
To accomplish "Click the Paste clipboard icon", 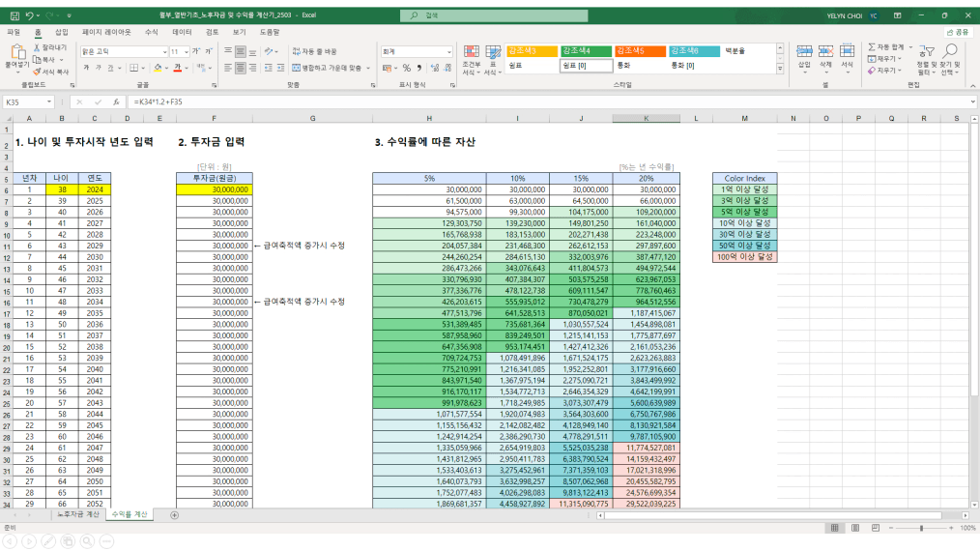I will (16, 52).
